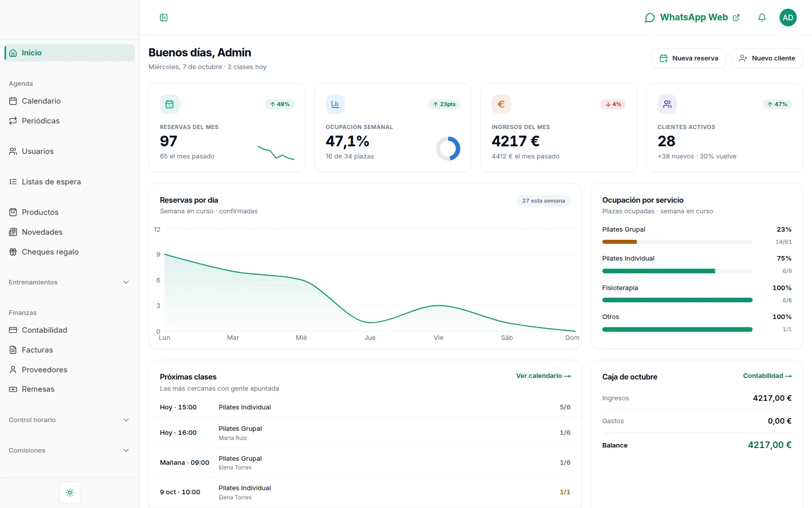Expand the Control horario section
Viewport: 812px width, 508px height.
pos(69,420)
